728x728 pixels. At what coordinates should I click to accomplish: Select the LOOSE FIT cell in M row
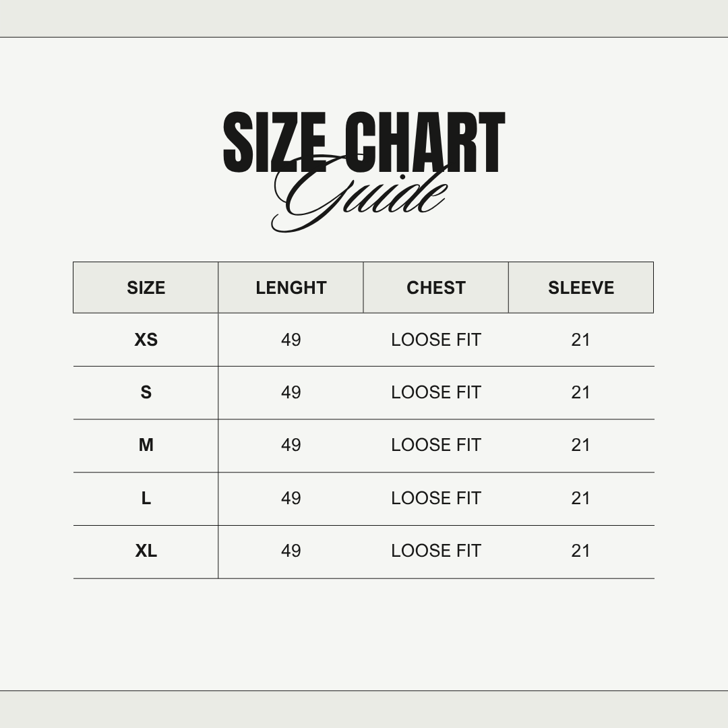[x=436, y=445]
